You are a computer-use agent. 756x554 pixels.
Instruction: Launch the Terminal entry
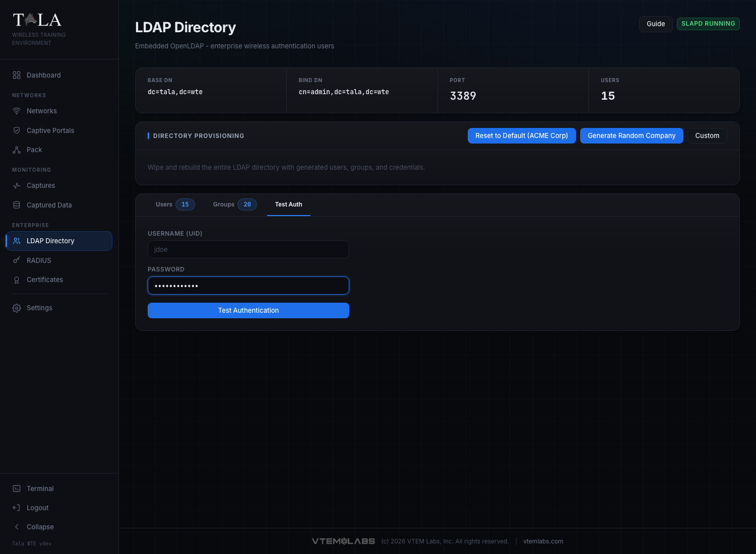pyautogui.click(x=59, y=489)
